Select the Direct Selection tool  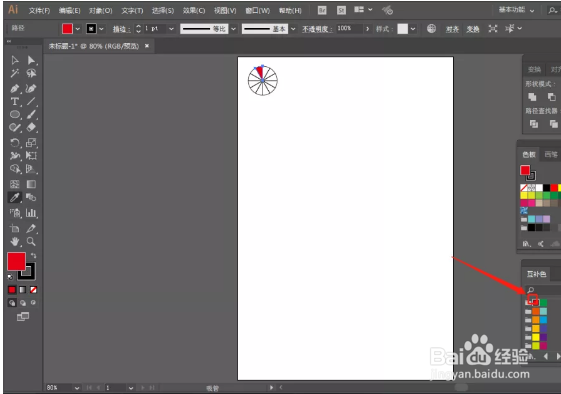31,60
